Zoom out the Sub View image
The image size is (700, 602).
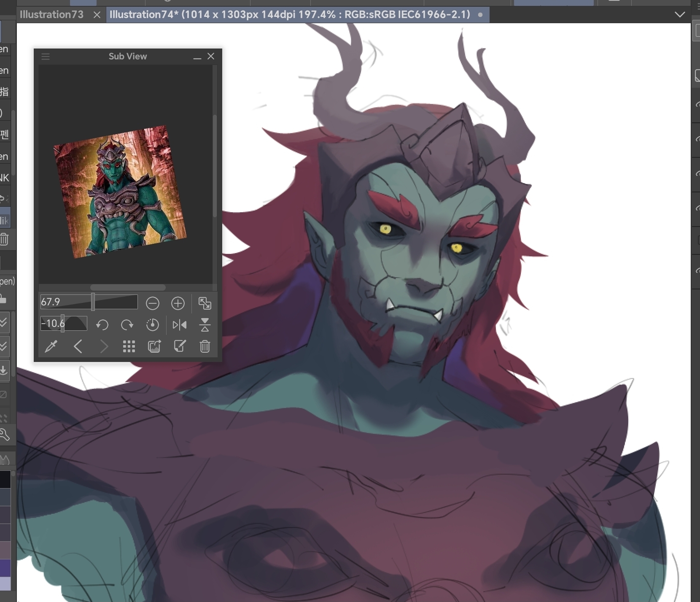tap(153, 303)
